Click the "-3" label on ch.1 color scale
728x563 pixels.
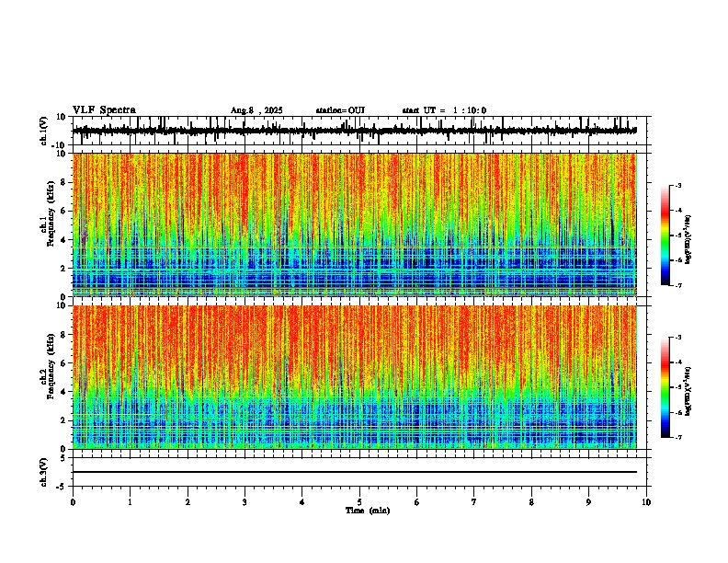pos(677,185)
